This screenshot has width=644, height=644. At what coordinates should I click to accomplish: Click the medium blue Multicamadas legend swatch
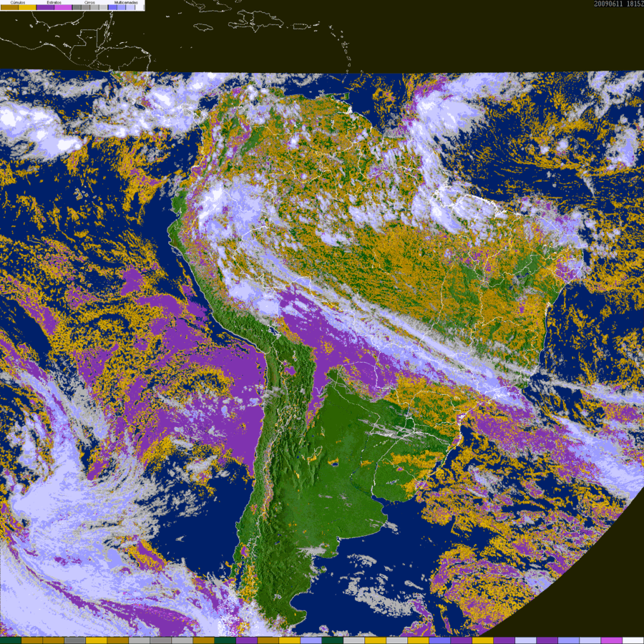click(121, 7)
